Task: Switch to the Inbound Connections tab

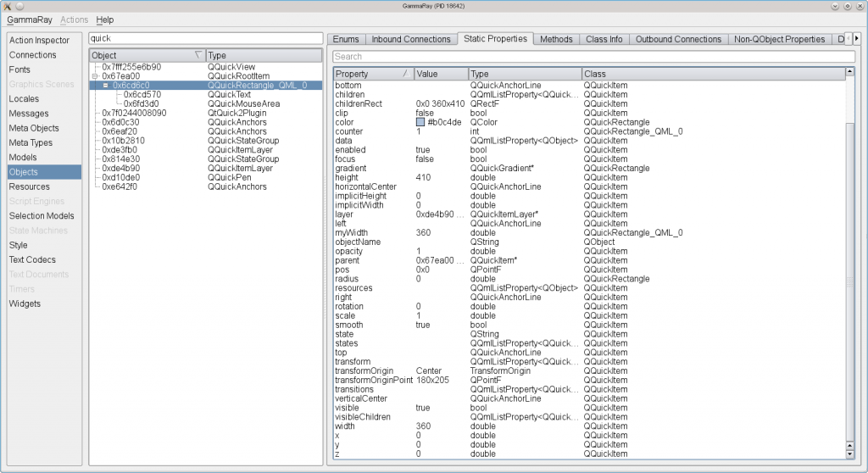Action: pos(411,39)
